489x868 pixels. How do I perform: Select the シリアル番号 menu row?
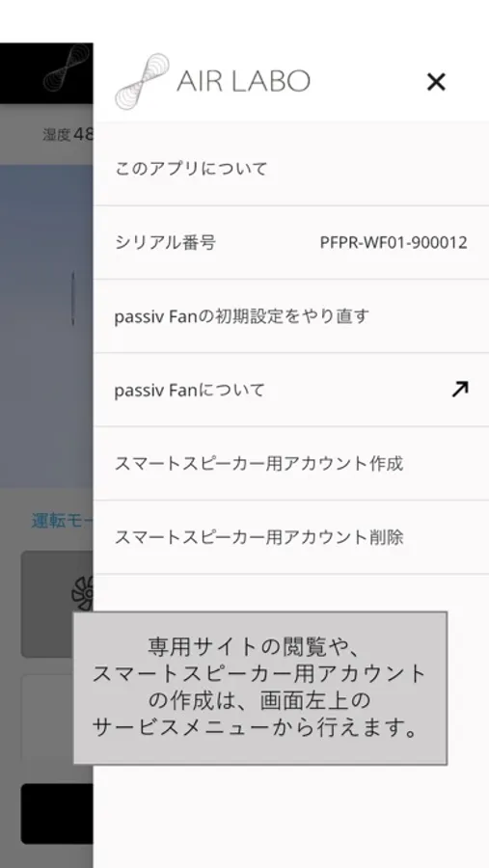(291, 242)
